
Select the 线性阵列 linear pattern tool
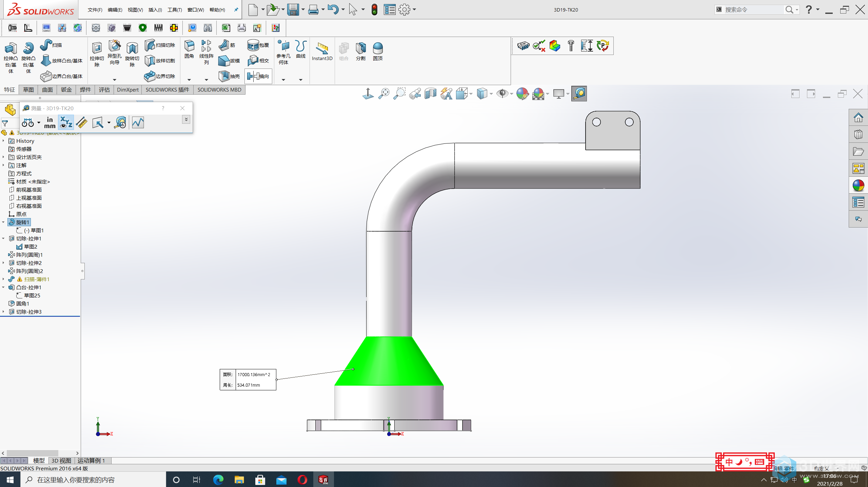tap(206, 53)
